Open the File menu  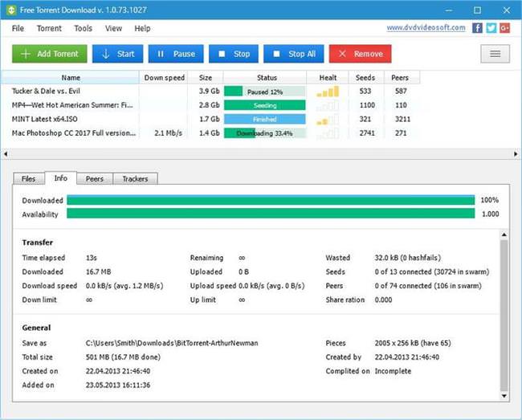point(18,29)
